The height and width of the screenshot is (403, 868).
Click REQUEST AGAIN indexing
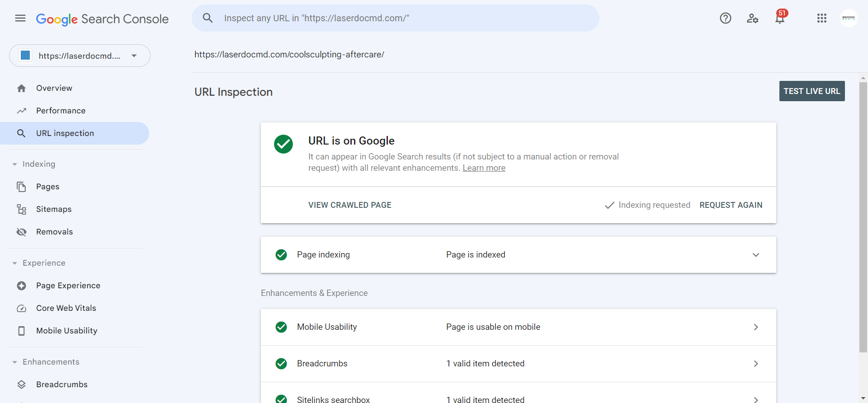click(731, 205)
